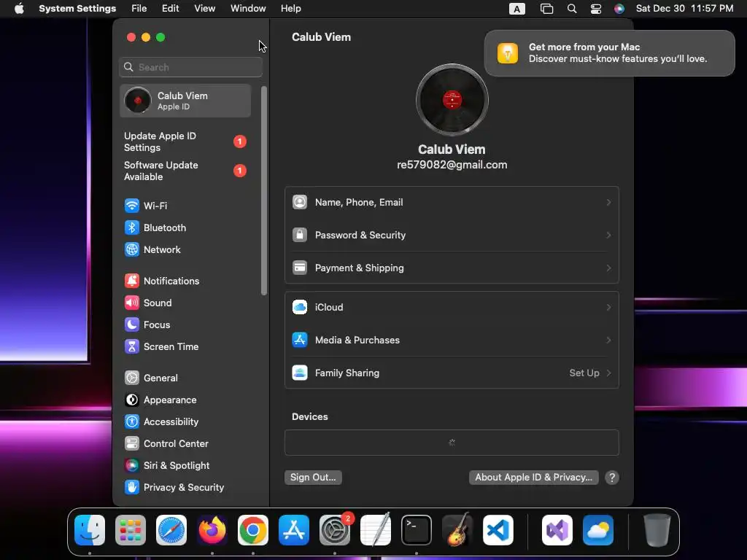Open the cloud weather app in Dock
Viewport: 747px width, 560px height.
(598, 530)
